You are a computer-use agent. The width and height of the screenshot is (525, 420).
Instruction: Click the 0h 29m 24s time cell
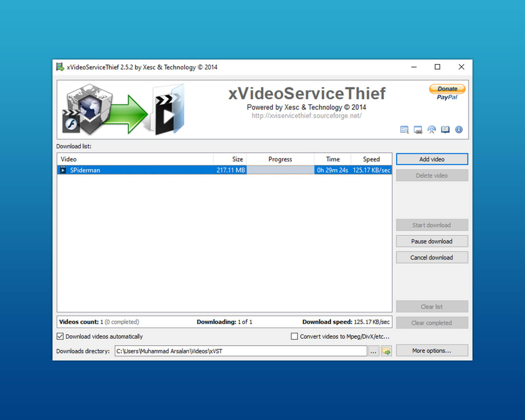[333, 170]
